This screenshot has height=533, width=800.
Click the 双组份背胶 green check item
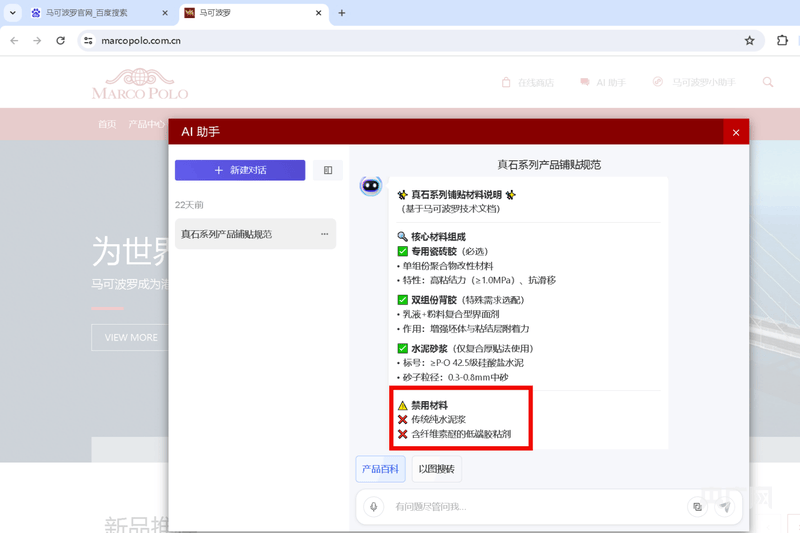(x=460, y=300)
